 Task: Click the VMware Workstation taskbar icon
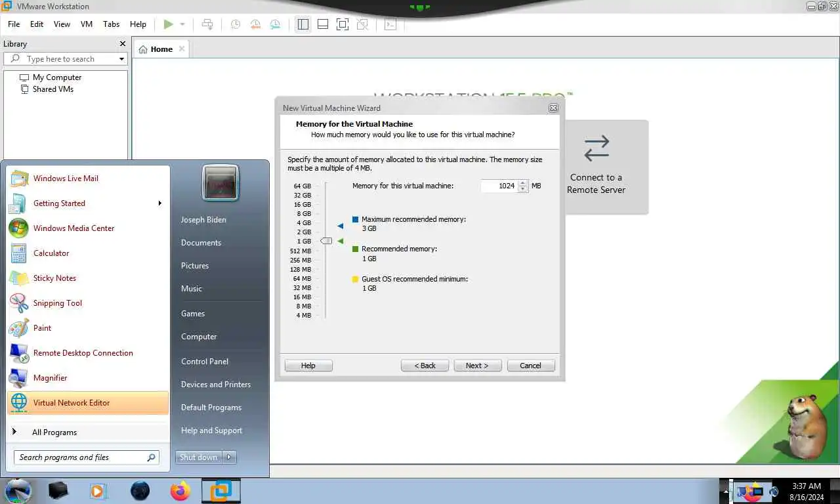tap(220, 491)
